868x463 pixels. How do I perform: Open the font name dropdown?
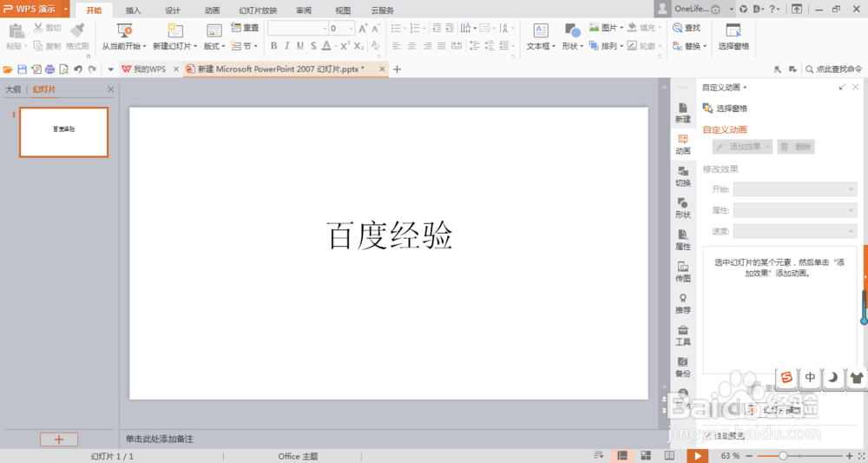[325, 29]
